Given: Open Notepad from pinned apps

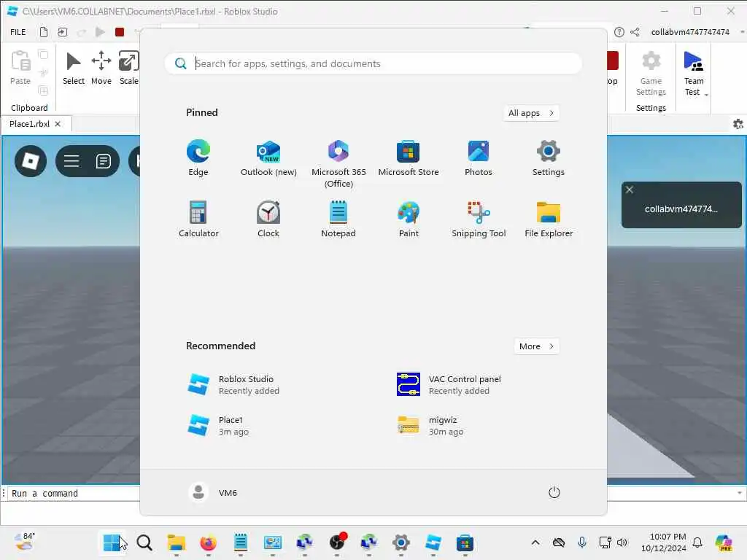Looking at the screenshot, I should [x=338, y=219].
